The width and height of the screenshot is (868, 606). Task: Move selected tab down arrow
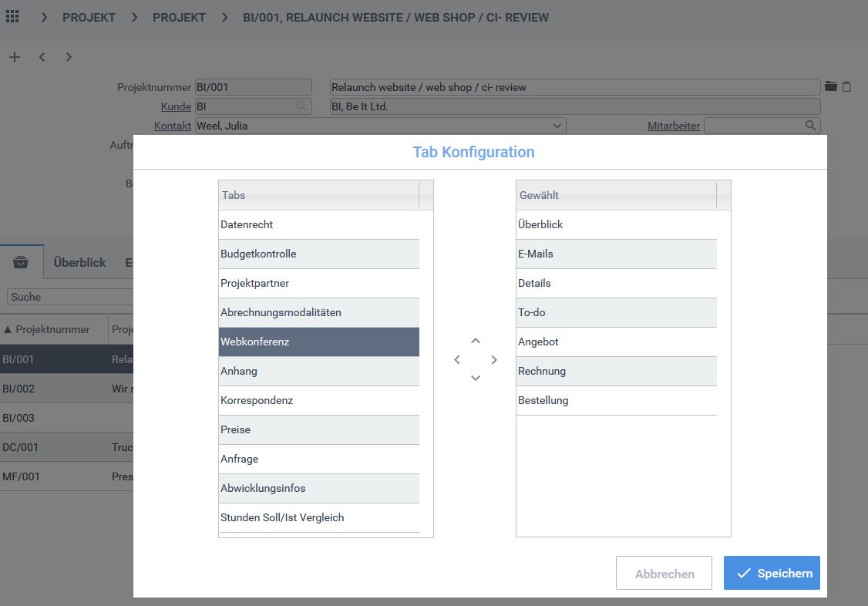tap(476, 378)
